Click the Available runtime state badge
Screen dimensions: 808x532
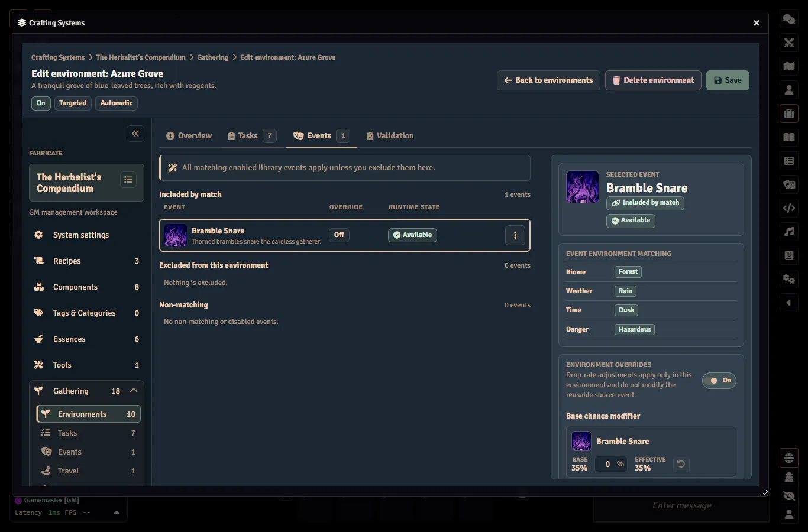pos(412,235)
